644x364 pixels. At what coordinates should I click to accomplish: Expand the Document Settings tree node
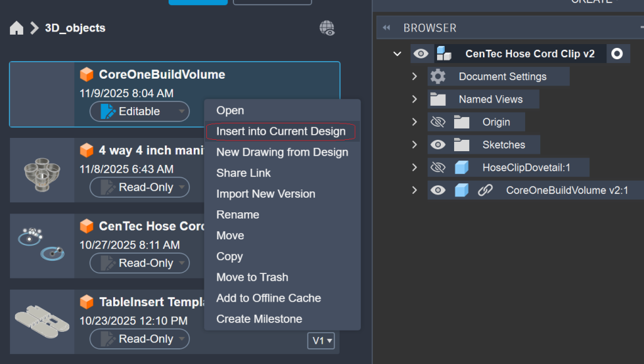tap(414, 77)
